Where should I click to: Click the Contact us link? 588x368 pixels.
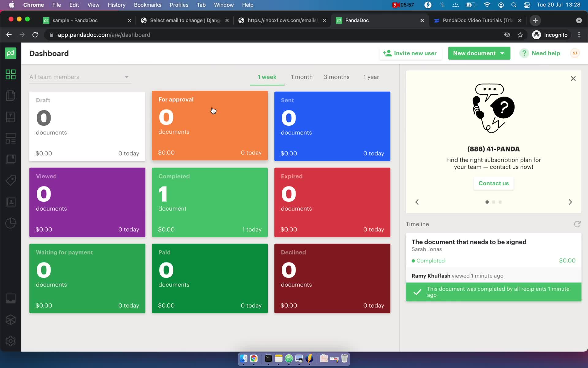(x=494, y=183)
